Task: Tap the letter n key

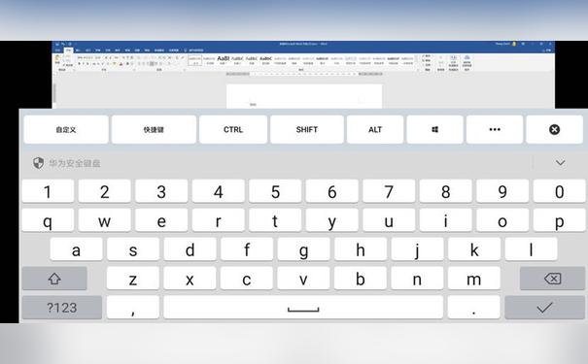Action: pos(417,279)
